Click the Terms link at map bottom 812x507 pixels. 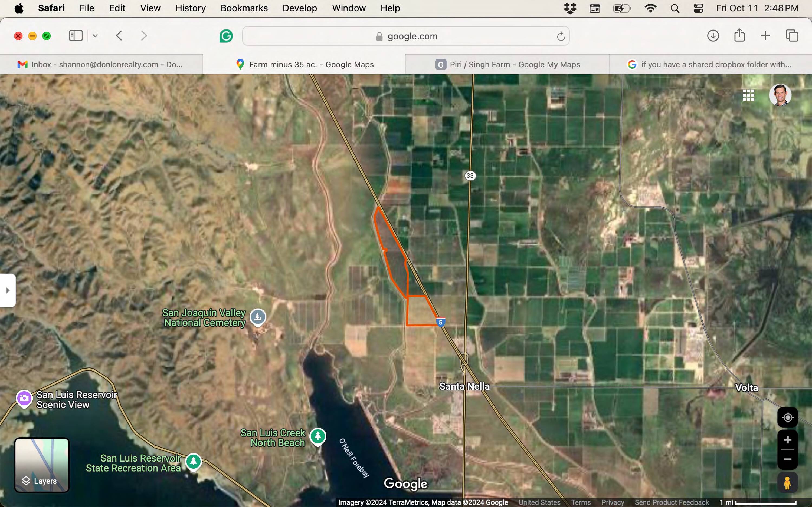point(581,502)
